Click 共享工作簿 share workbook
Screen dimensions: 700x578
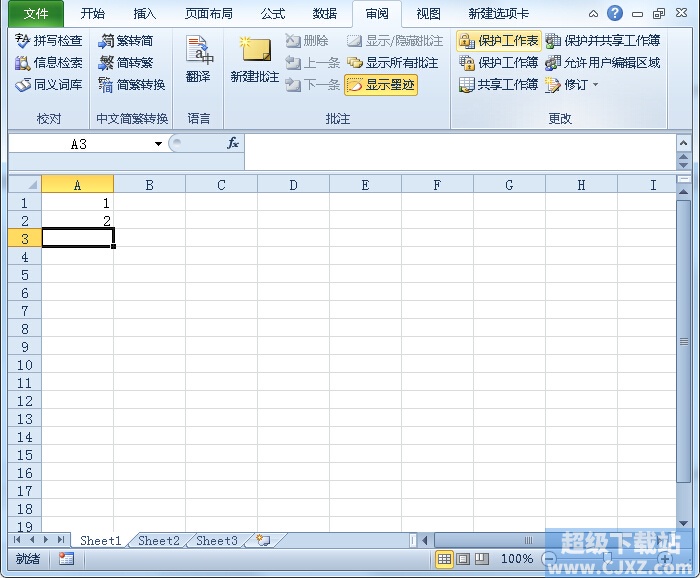(499, 84)
